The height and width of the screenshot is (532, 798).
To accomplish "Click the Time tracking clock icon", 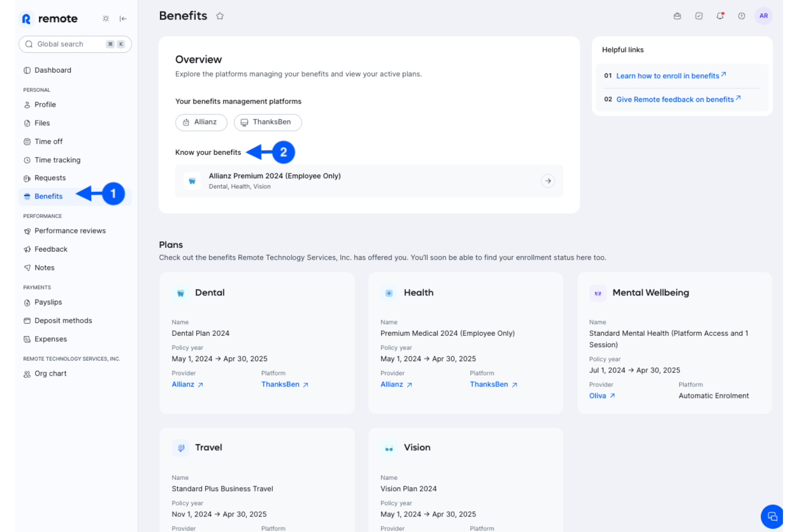I will coord(27,160).
